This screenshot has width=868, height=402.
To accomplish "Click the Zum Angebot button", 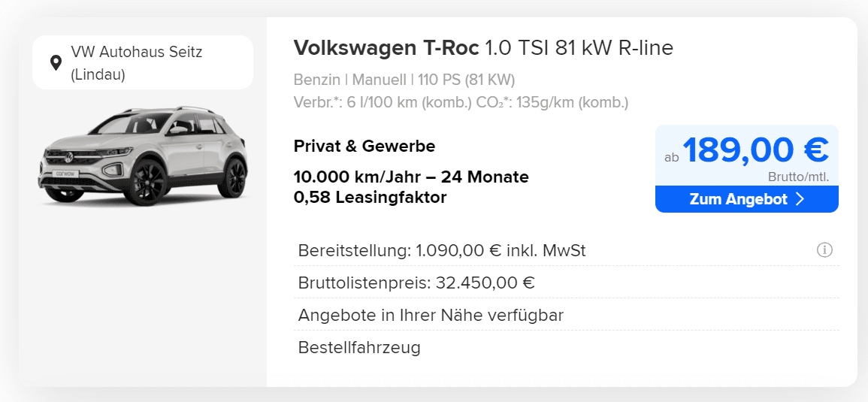I will (747, 199).
